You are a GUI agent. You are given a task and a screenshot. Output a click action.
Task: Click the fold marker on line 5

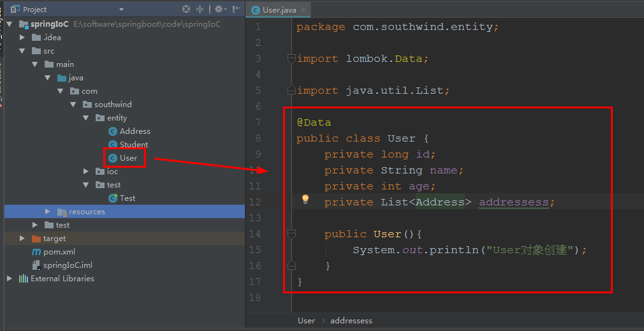tap(291, 90)
